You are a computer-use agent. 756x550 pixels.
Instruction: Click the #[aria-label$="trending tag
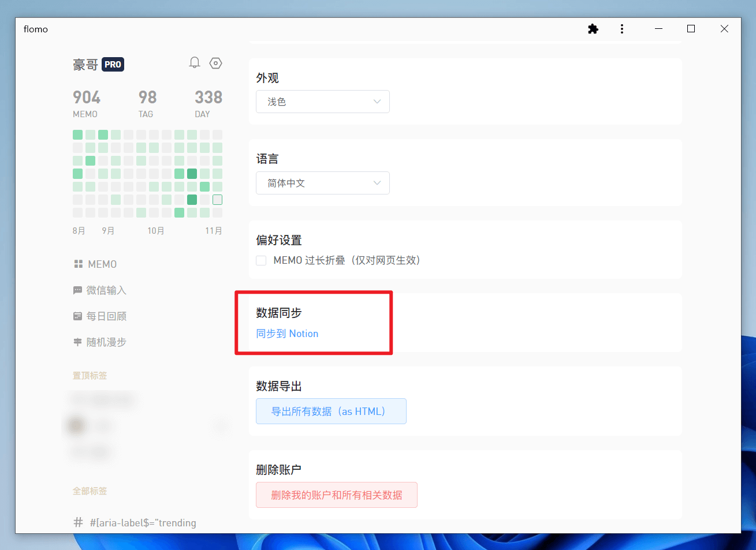[143, 523]
